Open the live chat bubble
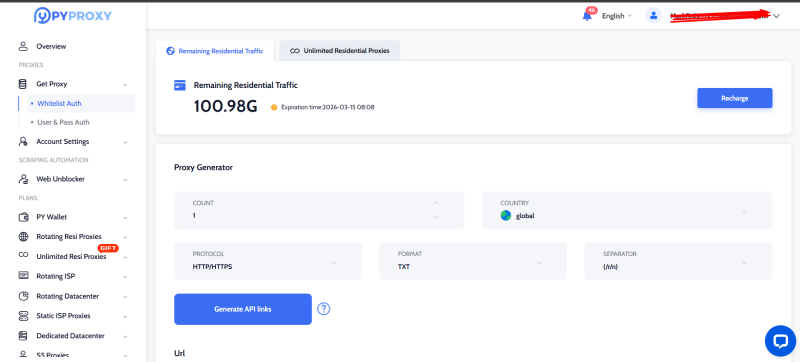The height and width of the screenshot is (362, 800). pos(780,341)
